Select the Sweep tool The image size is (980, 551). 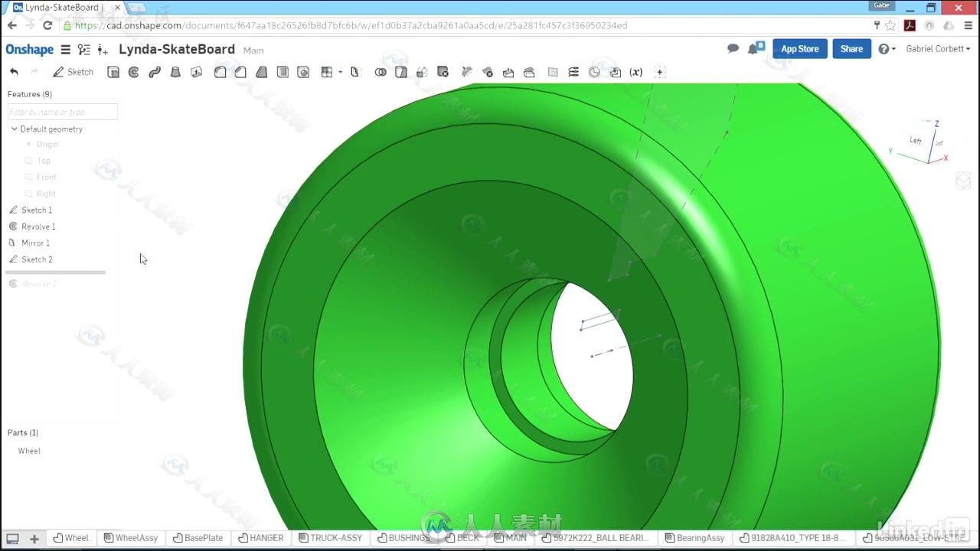[x=155, y=72]
